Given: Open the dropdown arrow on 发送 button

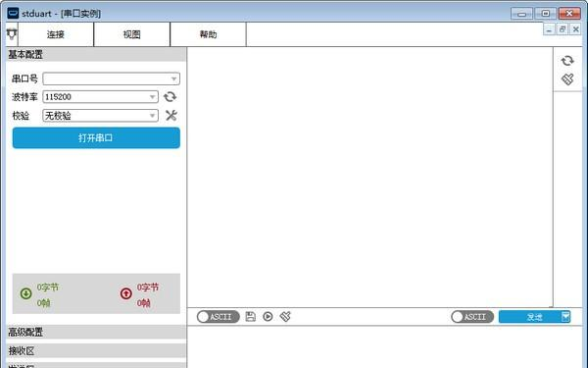Looking at the screenshot, I should pos(565,317).
